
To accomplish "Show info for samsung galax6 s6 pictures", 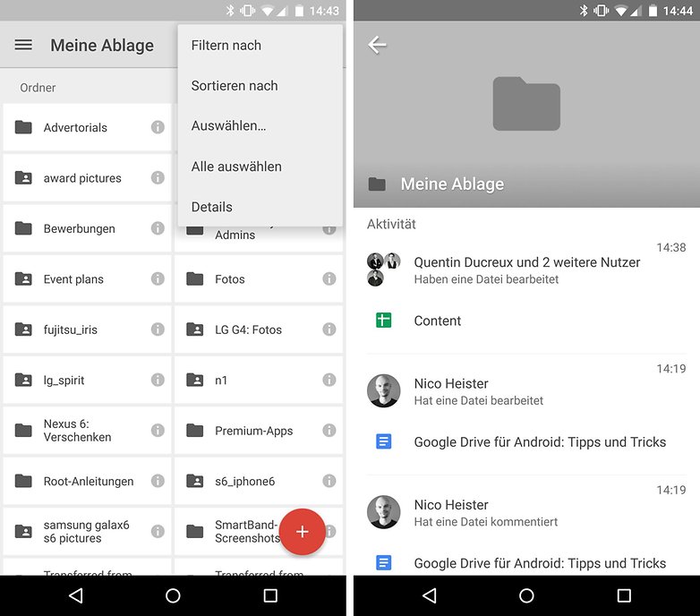I will click(158, 531).
